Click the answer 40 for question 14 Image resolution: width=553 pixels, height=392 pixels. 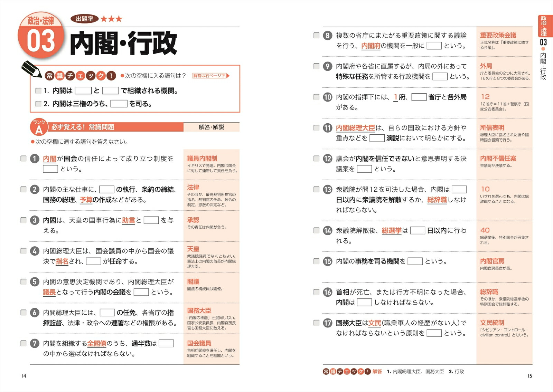tap(485, 230)
